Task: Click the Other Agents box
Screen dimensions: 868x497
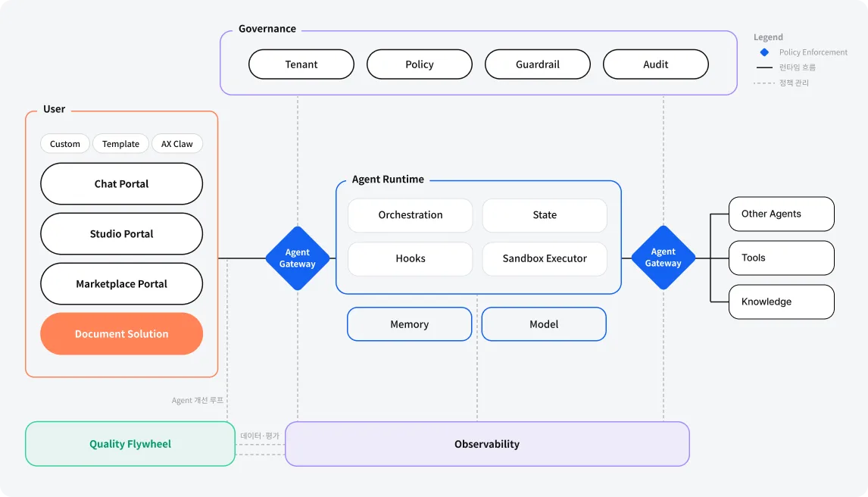Action: [782, 214]
